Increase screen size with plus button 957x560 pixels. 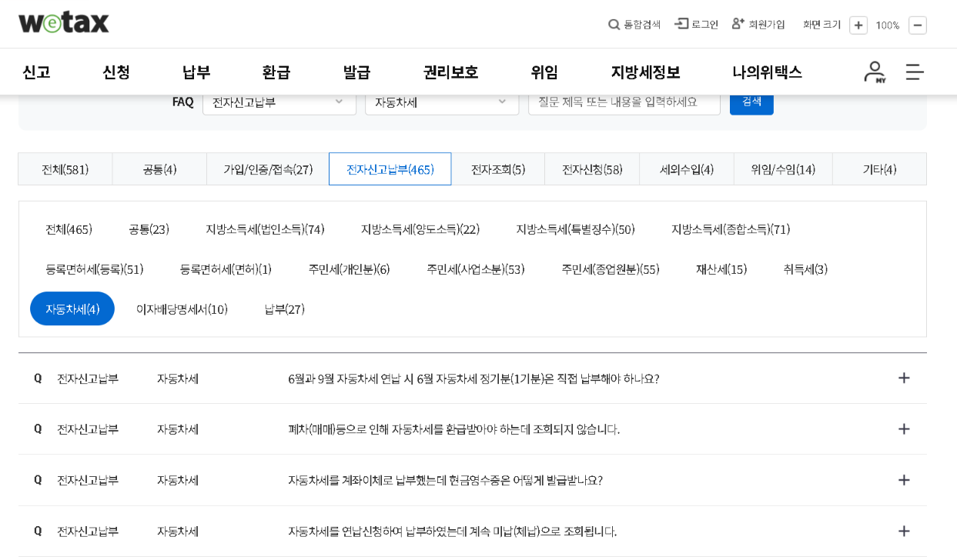tap(858, 25)
